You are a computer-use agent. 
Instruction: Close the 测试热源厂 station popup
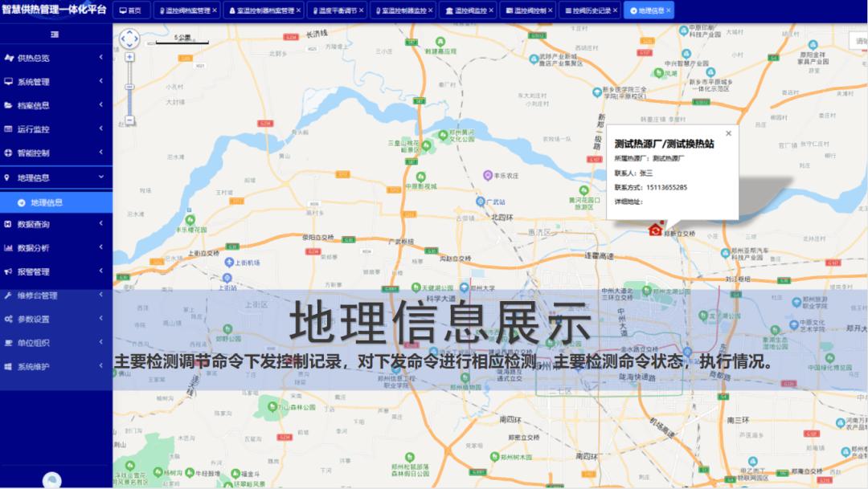(727, 132)
